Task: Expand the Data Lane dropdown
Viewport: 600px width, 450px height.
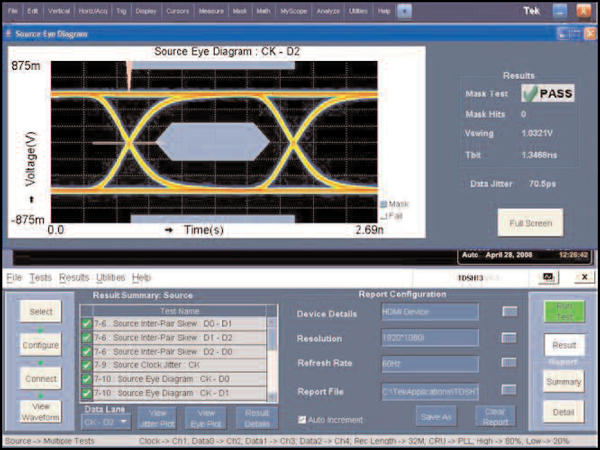Action: tap(123, 422)
